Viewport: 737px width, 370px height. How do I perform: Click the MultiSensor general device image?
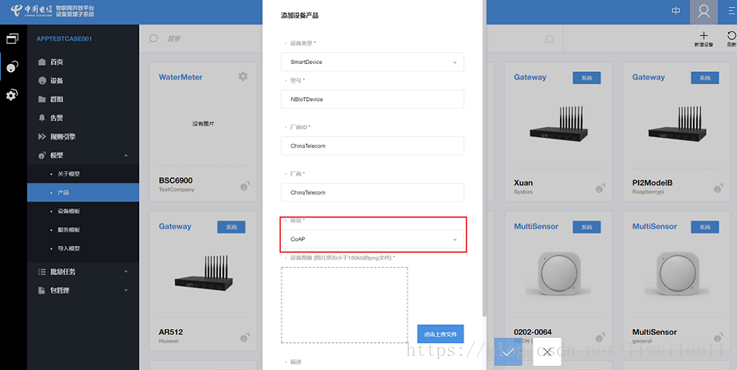677,274
